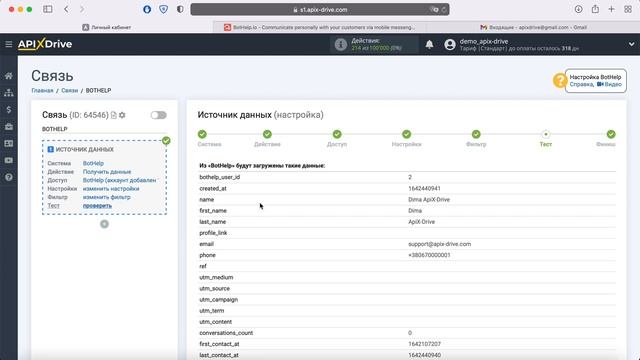Click the ApiX-Drive logo
This screenshot has height=360, width=640.
tap(45, 44)
